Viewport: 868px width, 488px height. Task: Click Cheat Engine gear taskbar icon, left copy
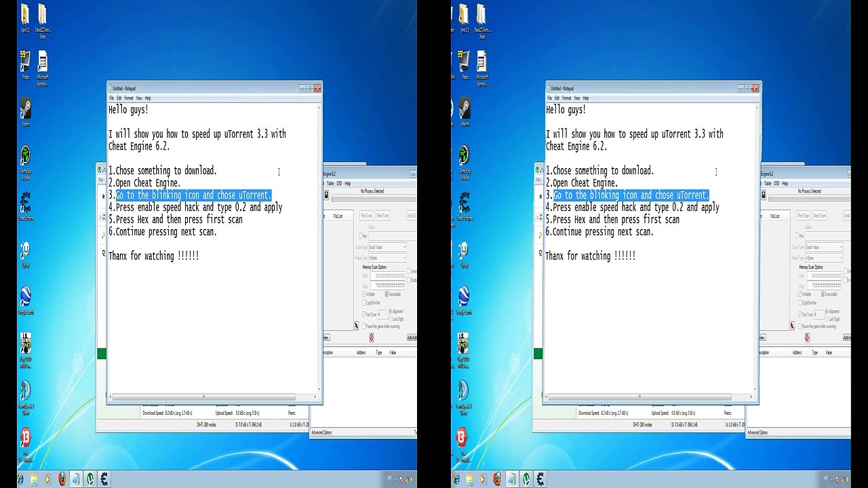pyautogui.click(x=104, y=479)
